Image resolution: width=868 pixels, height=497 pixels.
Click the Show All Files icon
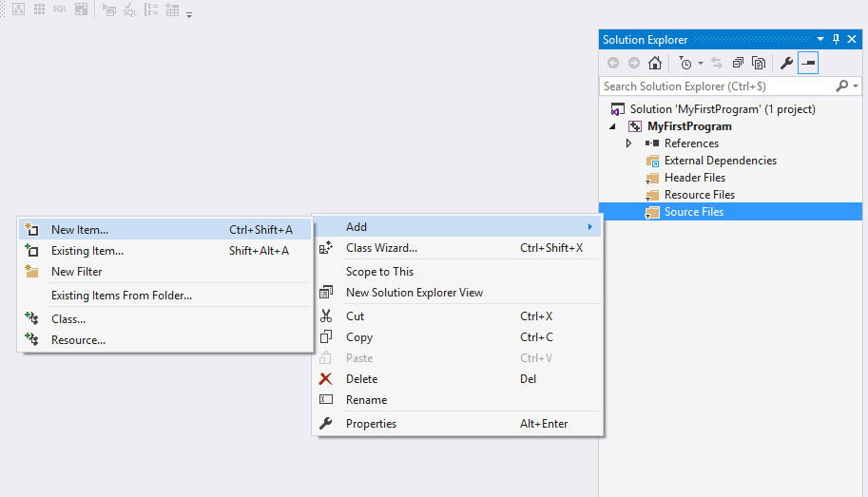coord(759,64)
